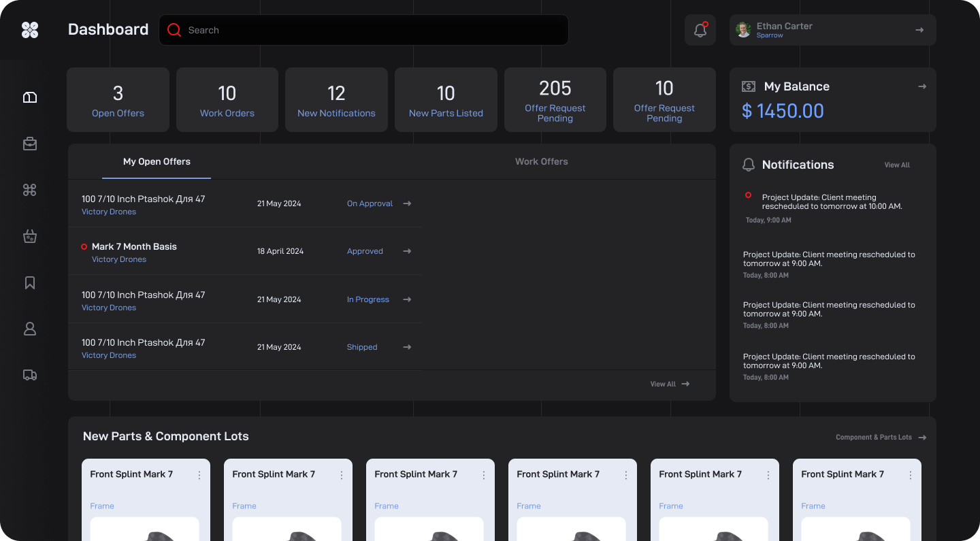Expand the My Balance arrow
Image resolution: width=980 pixels, height=541 pixels.
click(922, 86)
